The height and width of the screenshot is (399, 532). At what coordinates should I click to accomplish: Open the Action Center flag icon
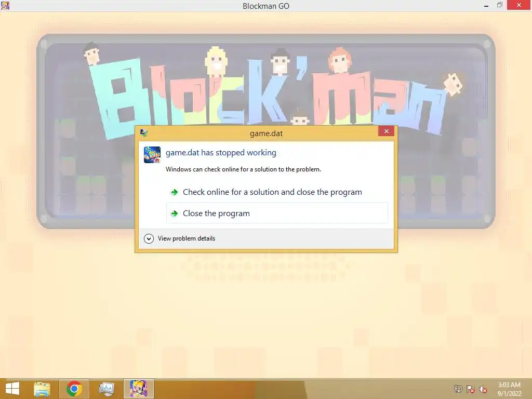pos(471,389)
